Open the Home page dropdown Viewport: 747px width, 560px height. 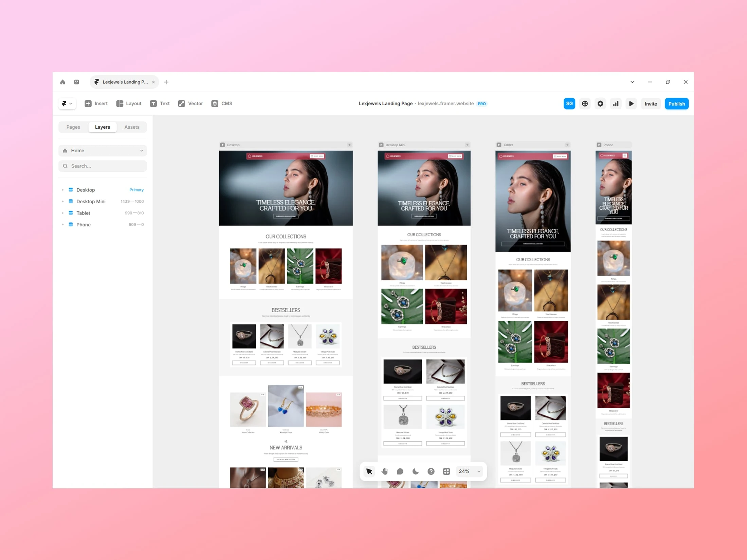pos(103,150)
